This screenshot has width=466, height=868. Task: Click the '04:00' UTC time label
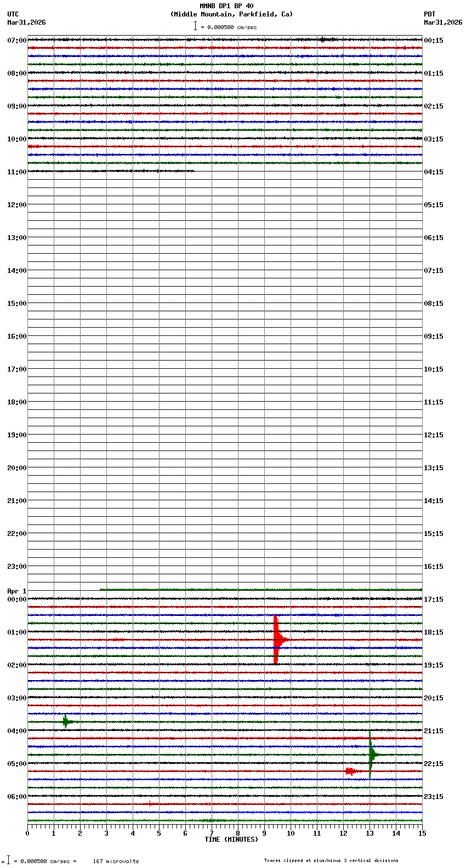(17, 731)
